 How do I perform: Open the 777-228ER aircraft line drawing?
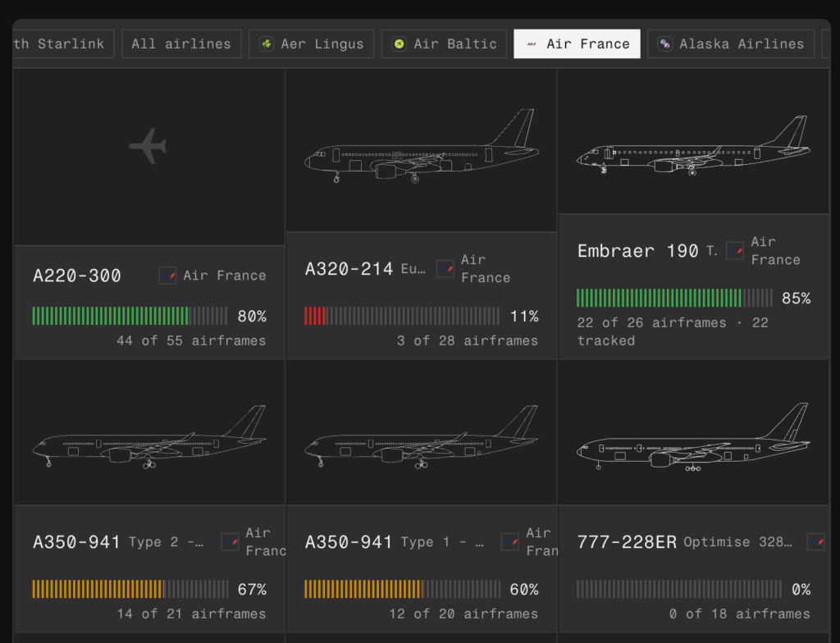click(x=693, y=437)
